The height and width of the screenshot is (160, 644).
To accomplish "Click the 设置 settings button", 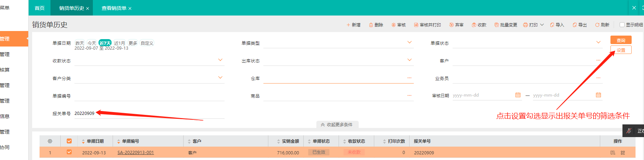I will [621, 50].
